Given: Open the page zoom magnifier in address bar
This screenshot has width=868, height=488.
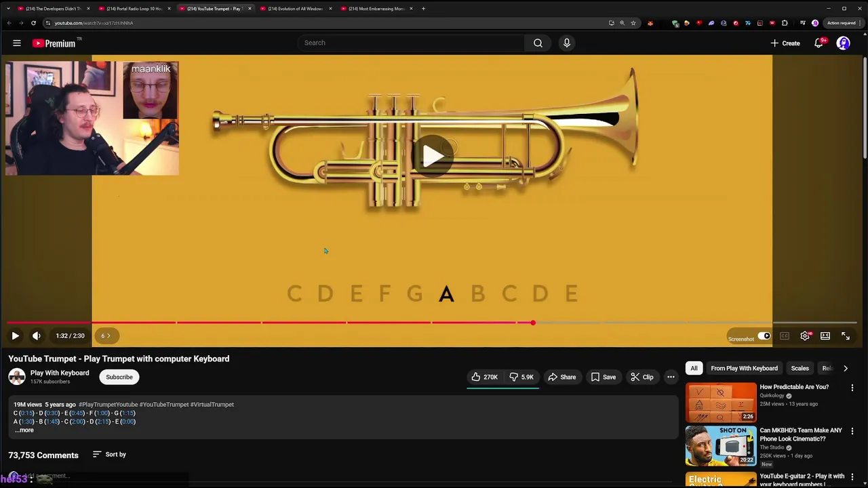Looking at the screenshot, I should point(622,23).
